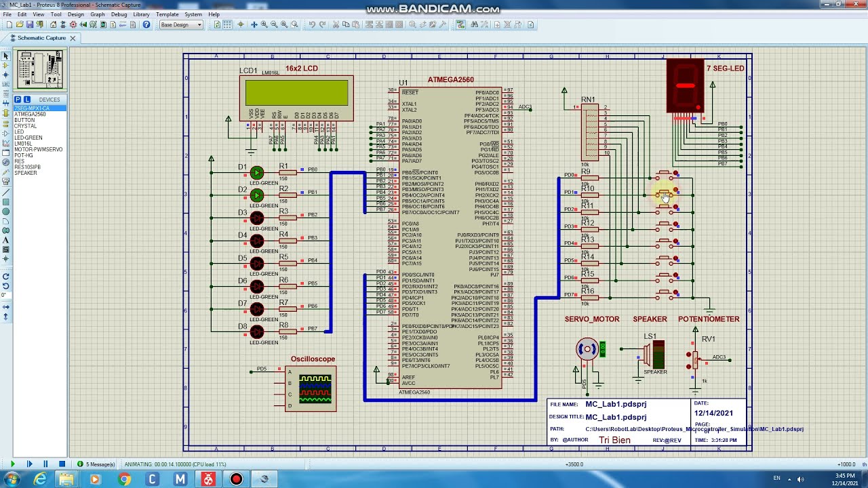Open Google Chrome from the taskbar
868x488 pixels.
pyautogui.click(x=124, y=479)
